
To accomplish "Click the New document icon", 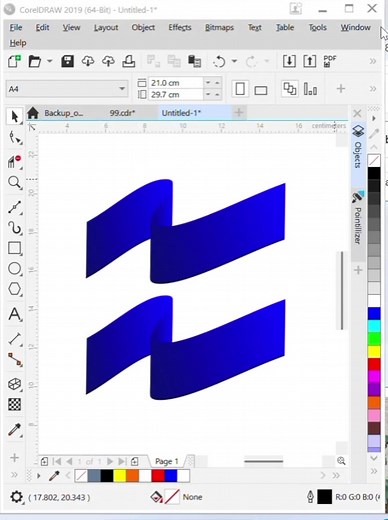I will click(14, 61).
